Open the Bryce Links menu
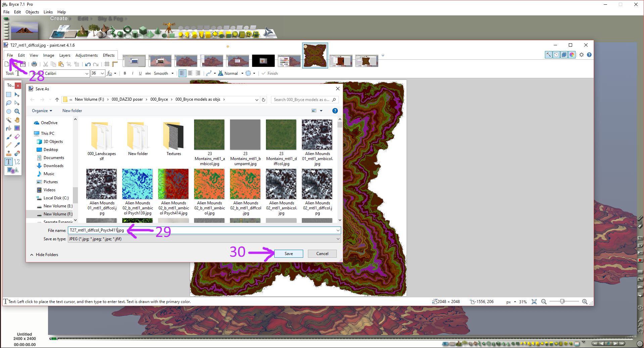This screenshot has height=348, width=644. (x=48, y=12)
